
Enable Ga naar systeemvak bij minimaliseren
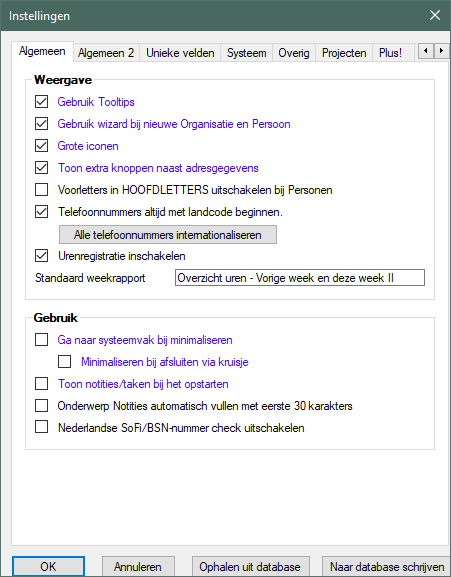pyautogui.click(x=41, y=340)
